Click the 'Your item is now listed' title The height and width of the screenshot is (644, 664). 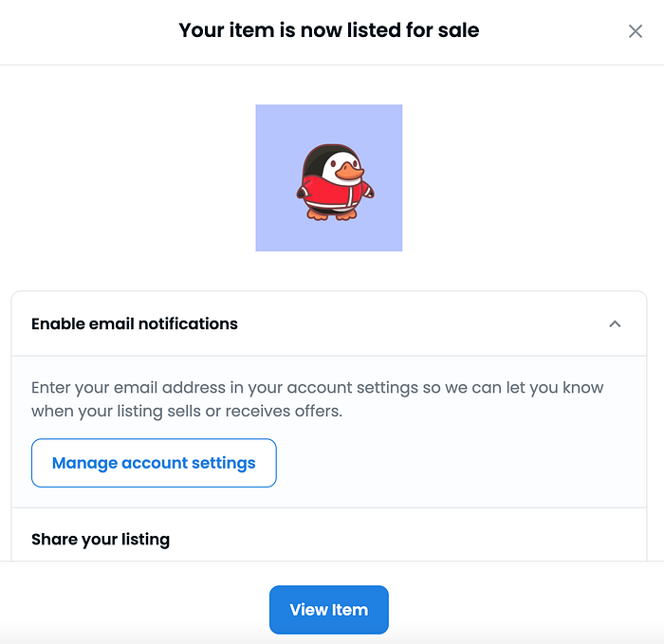tap(328, 30)
